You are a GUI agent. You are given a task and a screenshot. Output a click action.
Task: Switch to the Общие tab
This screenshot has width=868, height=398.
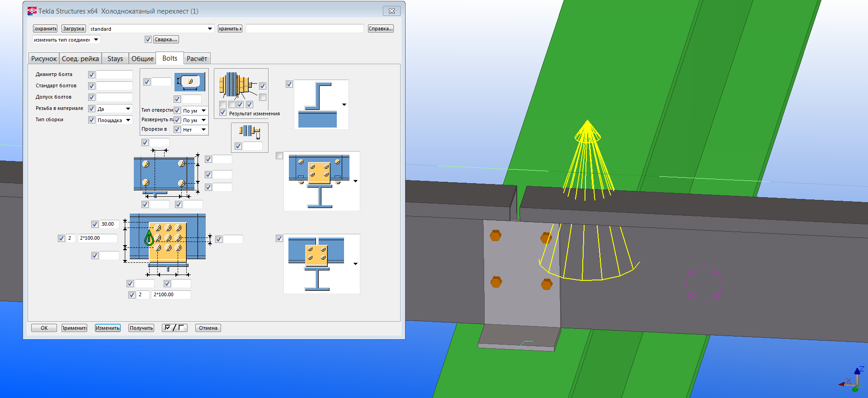pyautogui.click(x=142, y=58)
